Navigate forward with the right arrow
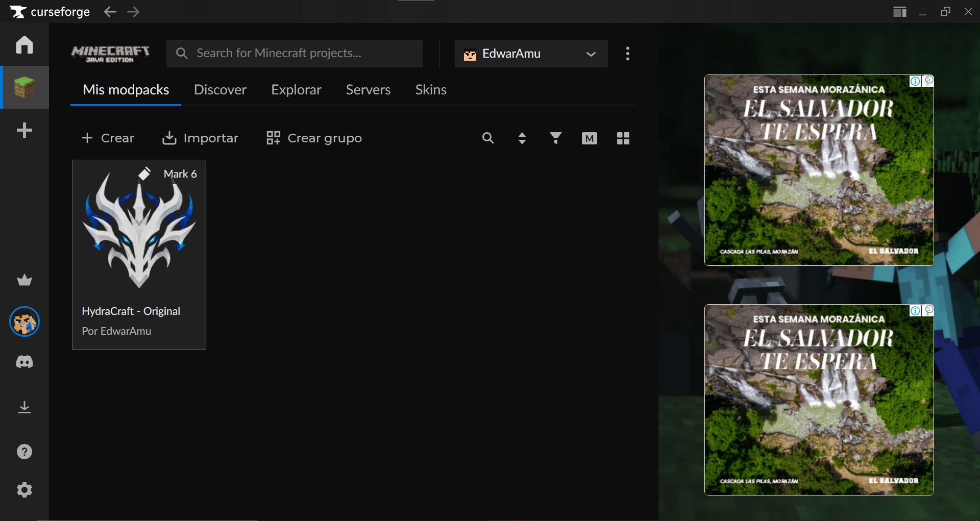This screenshot has width=980, height=521. [133, 12]
